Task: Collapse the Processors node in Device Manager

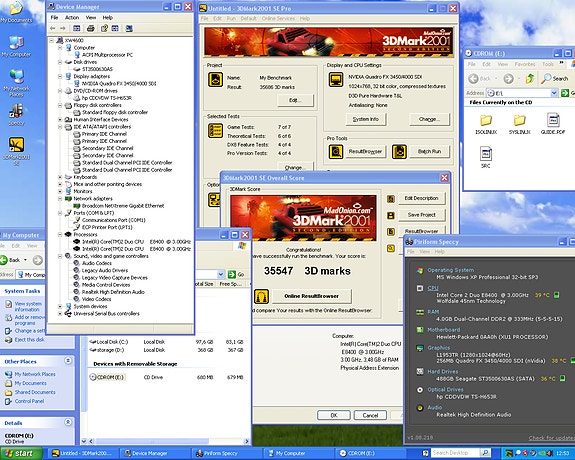Action: coord(60,234)
